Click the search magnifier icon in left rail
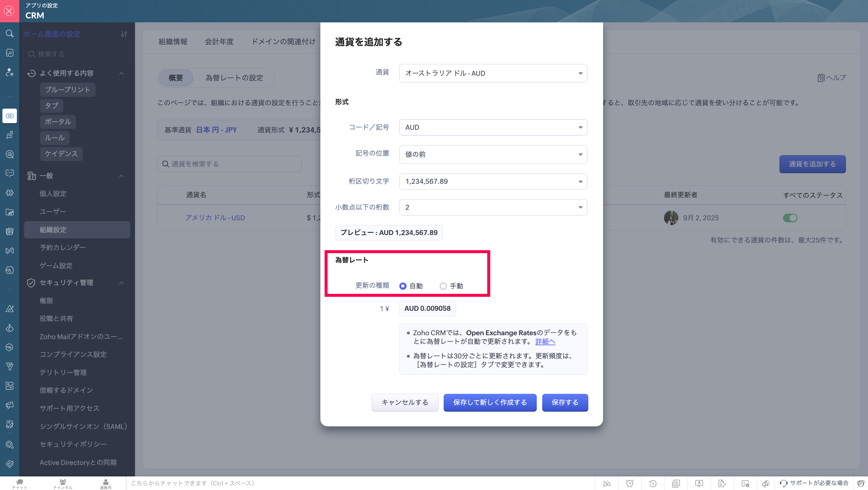 (x=9, y=33)
